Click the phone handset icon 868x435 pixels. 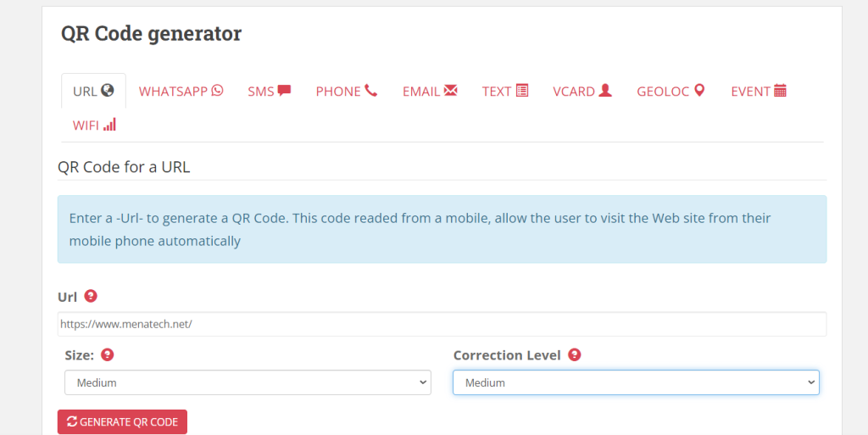(371, 90)
